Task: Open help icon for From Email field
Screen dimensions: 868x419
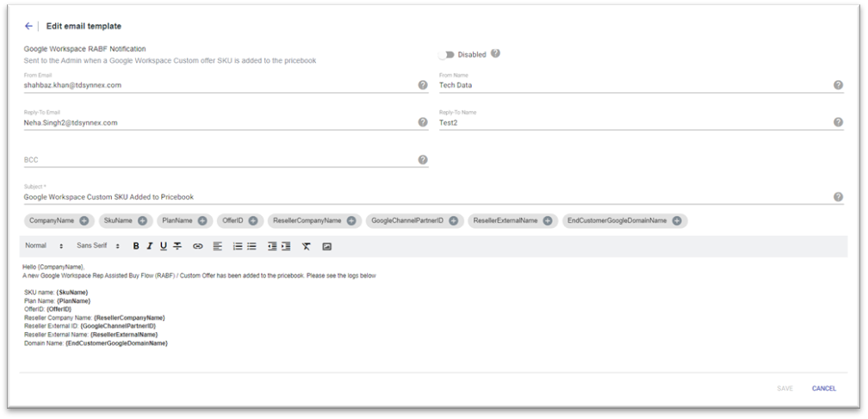Action: pyautogui.click(x=422, y=85)
